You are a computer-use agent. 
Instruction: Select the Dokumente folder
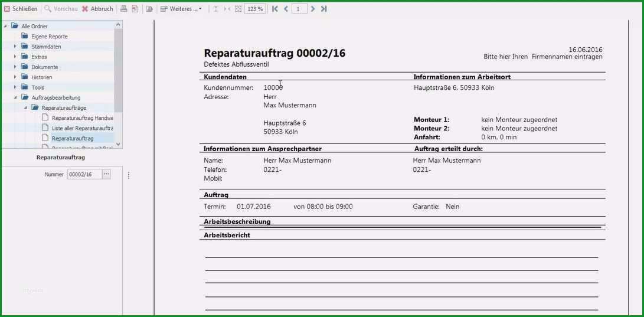pyautogui.click(x=44, y=67)
